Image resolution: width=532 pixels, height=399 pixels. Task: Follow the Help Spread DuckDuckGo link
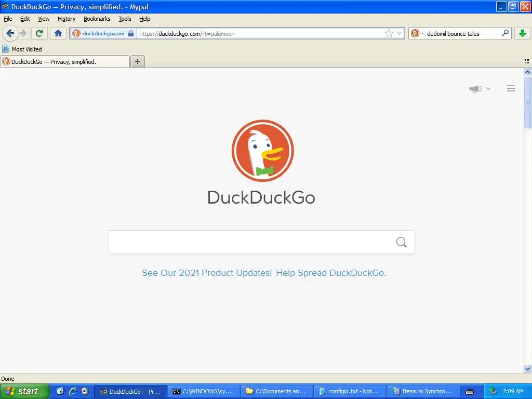tap(331, 273)
